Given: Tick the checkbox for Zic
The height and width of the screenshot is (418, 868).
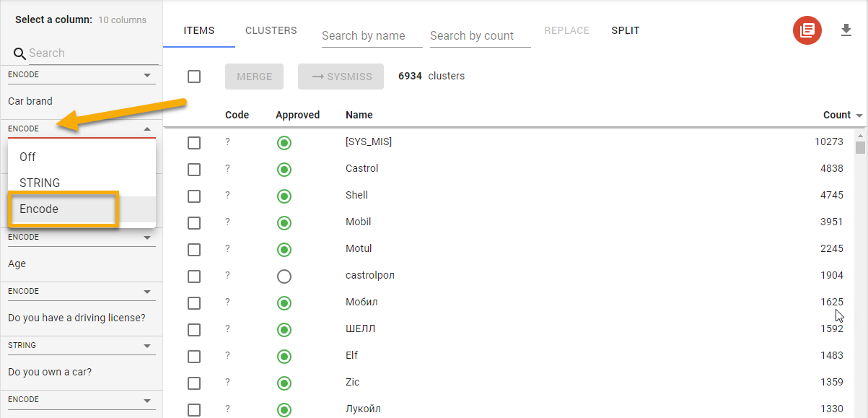Looking at the screenshot, I should coord(194,383).
